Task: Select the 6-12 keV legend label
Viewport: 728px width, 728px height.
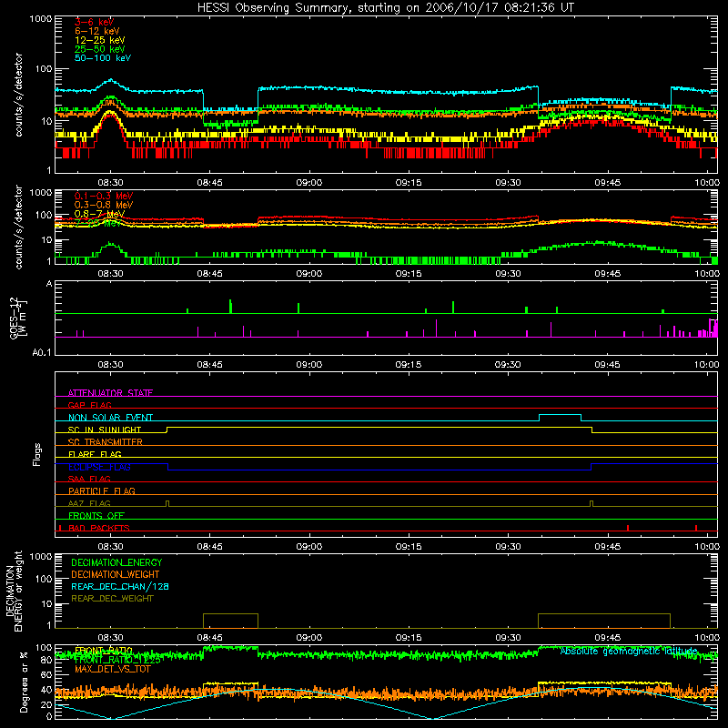Action: 97,31
